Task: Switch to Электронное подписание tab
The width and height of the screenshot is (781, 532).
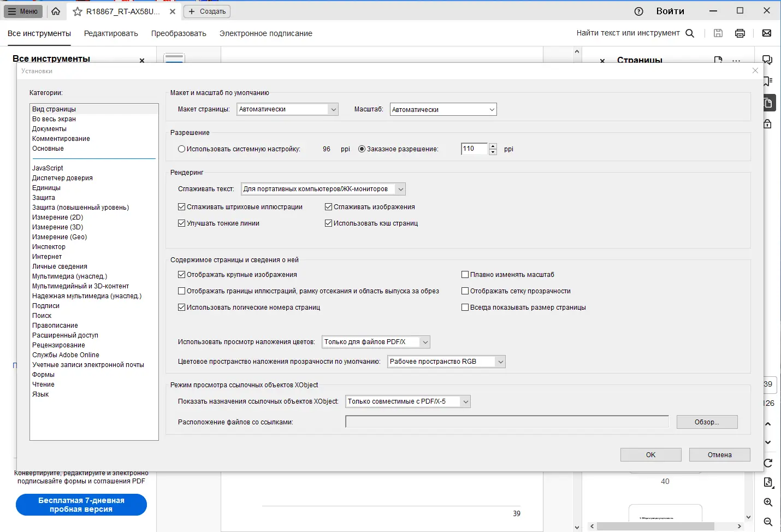Action: click(x=266, y=33)
